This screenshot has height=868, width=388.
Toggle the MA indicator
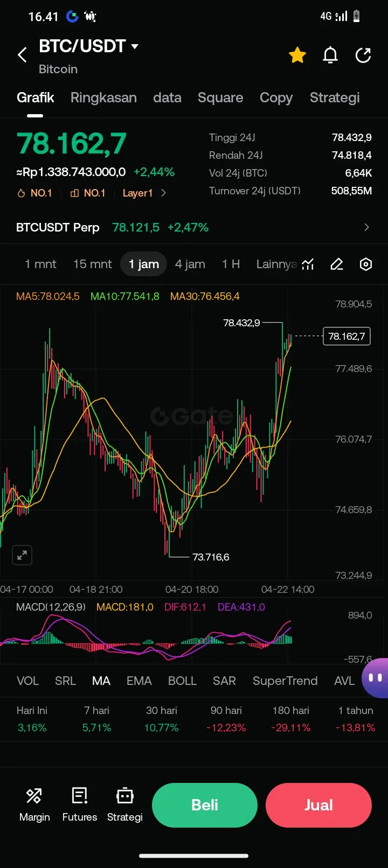[x=101, y=681]
